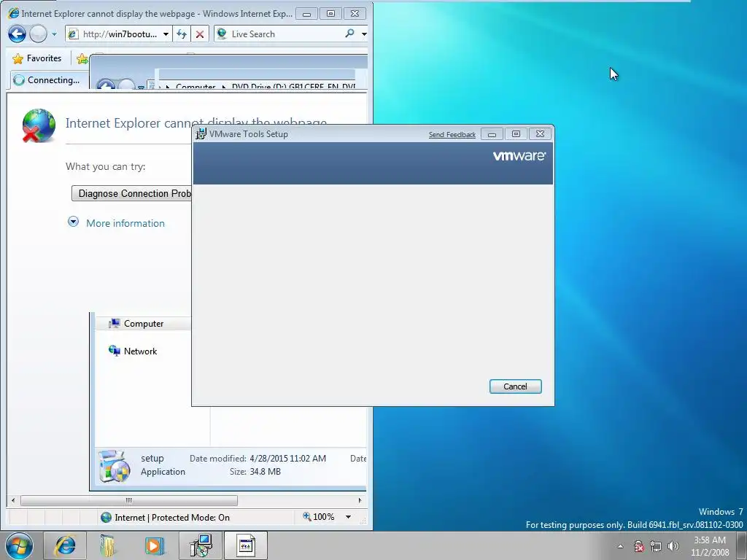Click the horizontal scrollbar thumb in IE
The height and width of the screenshot is (560, 747).
(128, 500)
